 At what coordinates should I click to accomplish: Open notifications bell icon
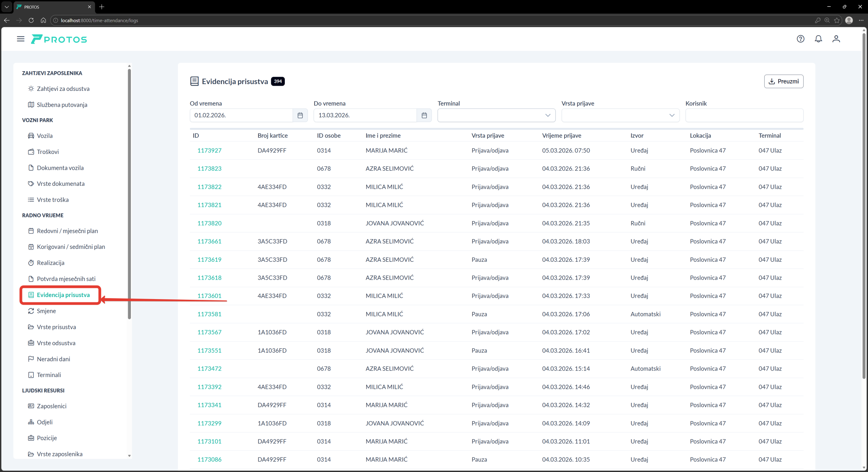tap(818, 39)
